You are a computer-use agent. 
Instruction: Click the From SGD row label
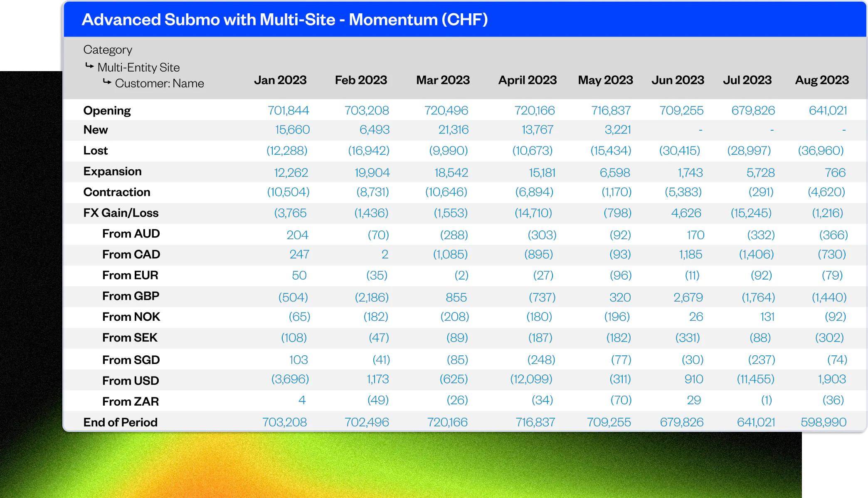(x=131, y=360)
